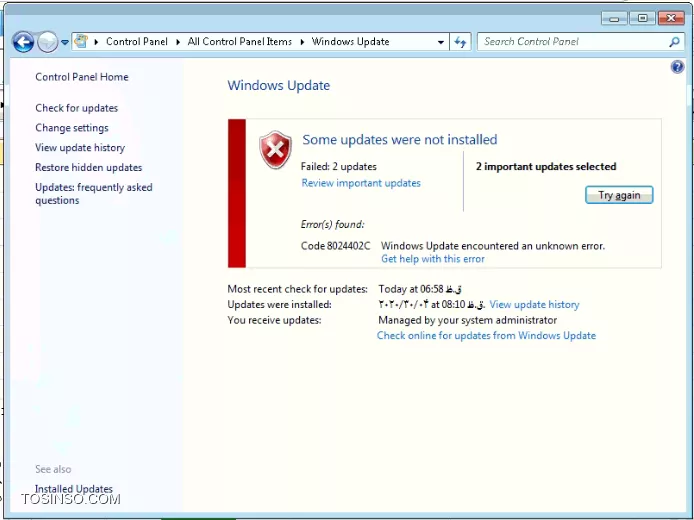Image resolution: width=694 pixels, height=520 pixels.
Task: Expand the arrow after All Control Panel Items
Action: [x=302, y=42]
